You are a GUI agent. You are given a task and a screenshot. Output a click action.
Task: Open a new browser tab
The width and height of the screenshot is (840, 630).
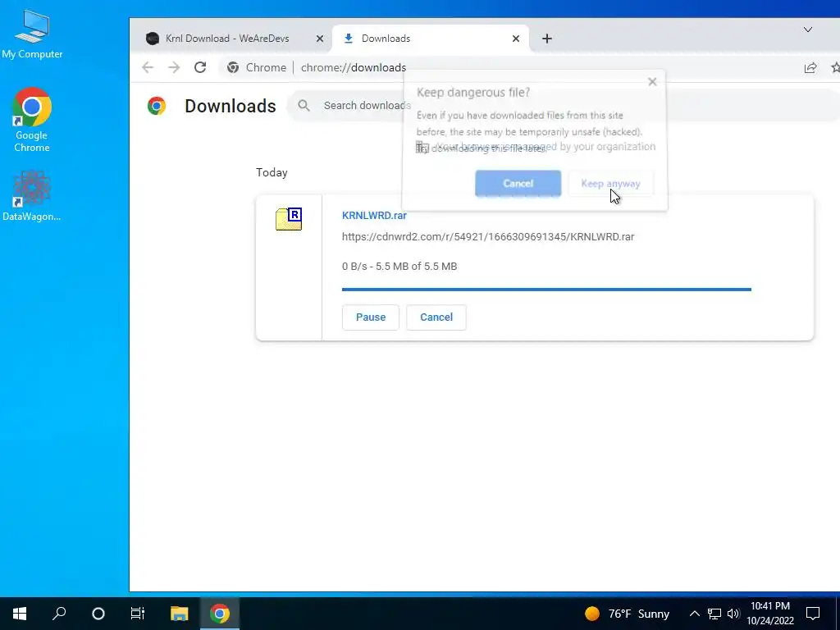547,39
